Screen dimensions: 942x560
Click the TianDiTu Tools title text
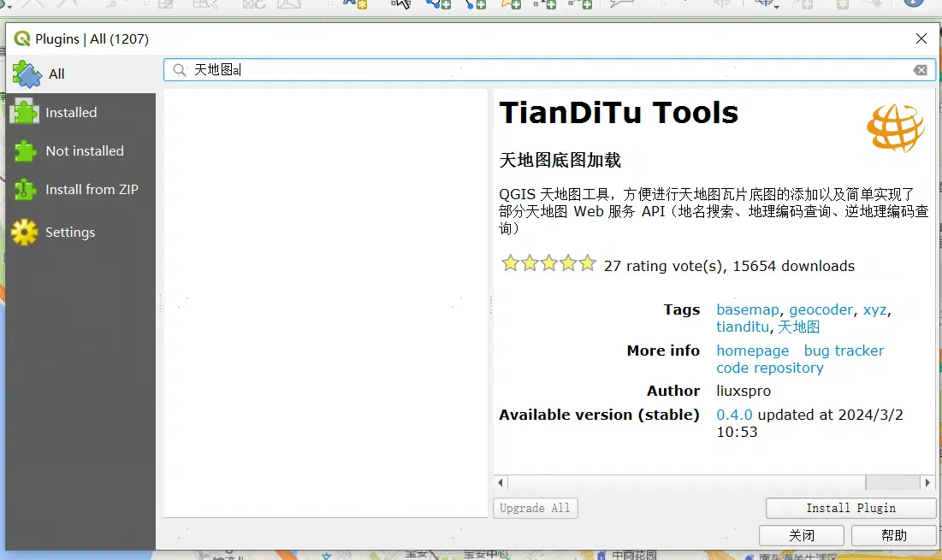click(x=619, y=113)
